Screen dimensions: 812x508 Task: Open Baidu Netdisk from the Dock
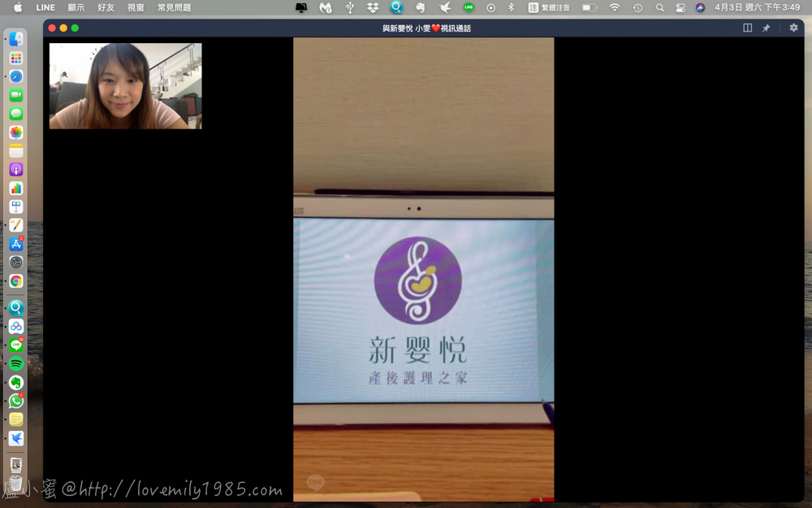[x=16, y=327]
